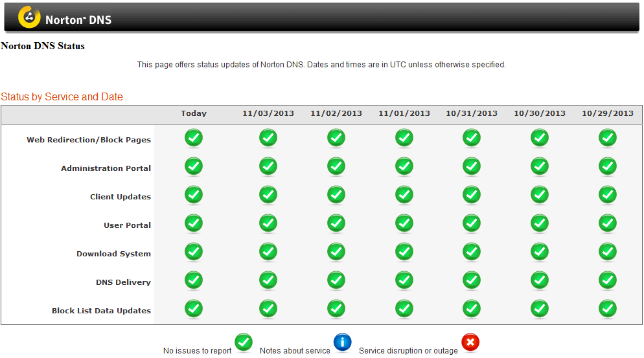Click User Portal status icon for 11/01/2013
Image resolution: width=644 pixels, height=358 pixels.
[x=404, y=224]
